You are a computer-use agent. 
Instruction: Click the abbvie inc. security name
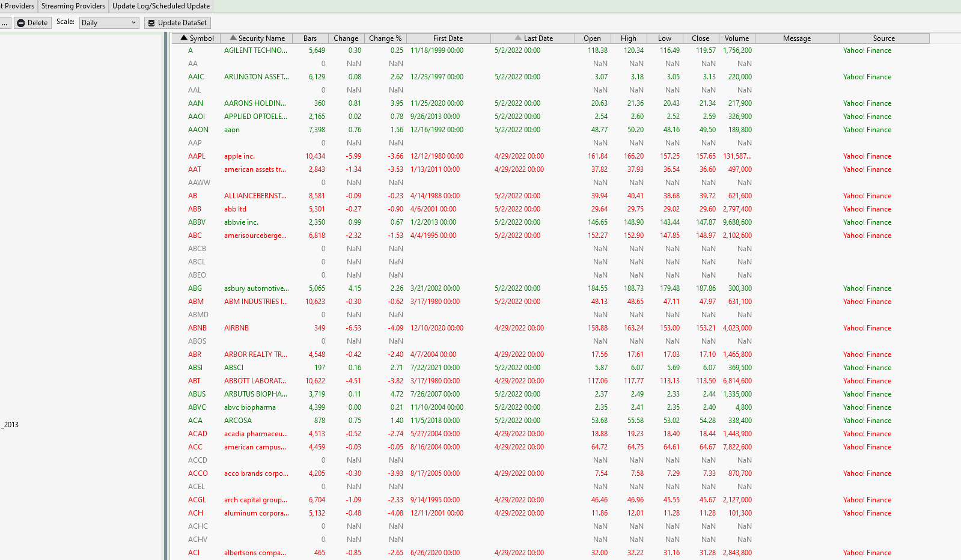coord(241,222)
